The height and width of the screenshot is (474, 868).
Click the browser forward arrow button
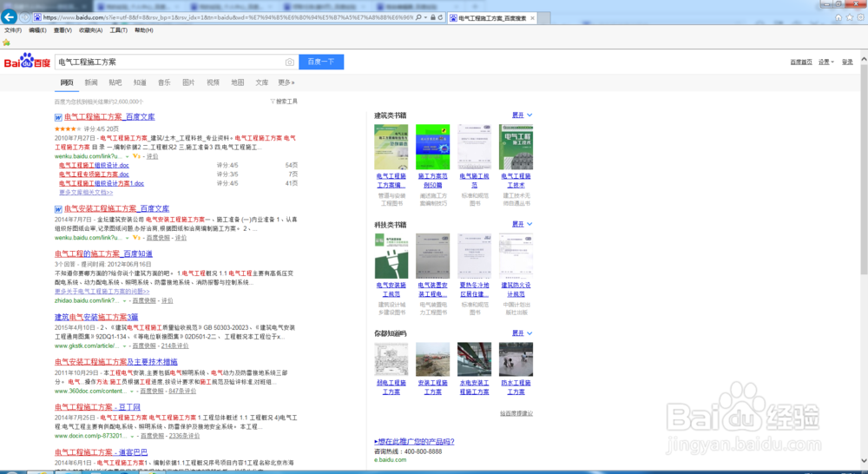tap(25, 17)
